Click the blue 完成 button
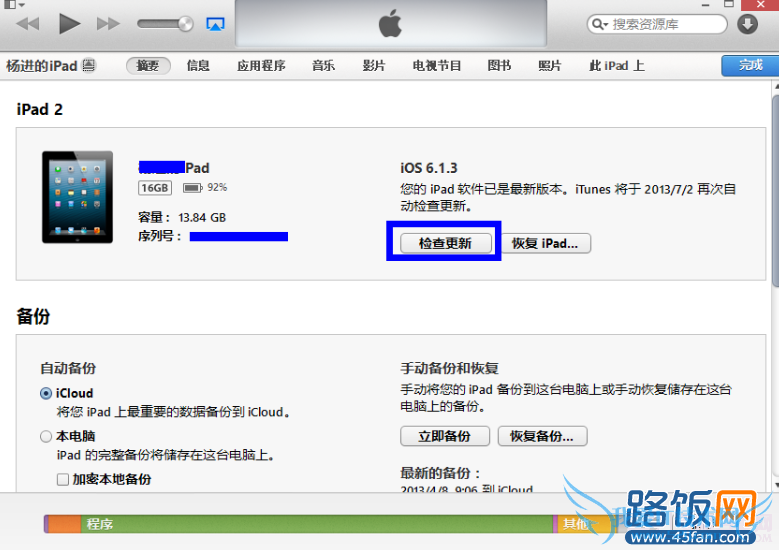Image resolution: width=779 pixels, height=550 pixels. pos(750,66)
